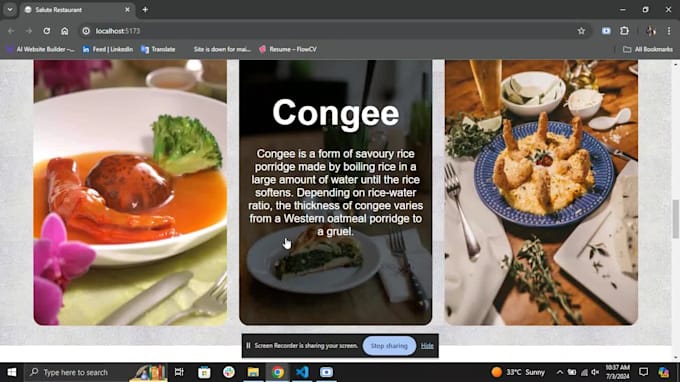The image size is (680, 382).
Task: Open Google Chrome from the taskbar
Action: pos(278,372)
